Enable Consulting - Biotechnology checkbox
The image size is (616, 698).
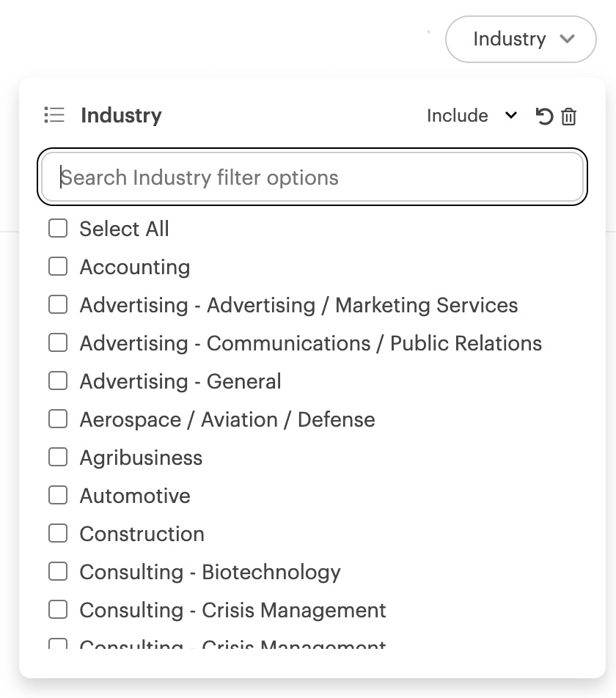[x=58, y=572]
